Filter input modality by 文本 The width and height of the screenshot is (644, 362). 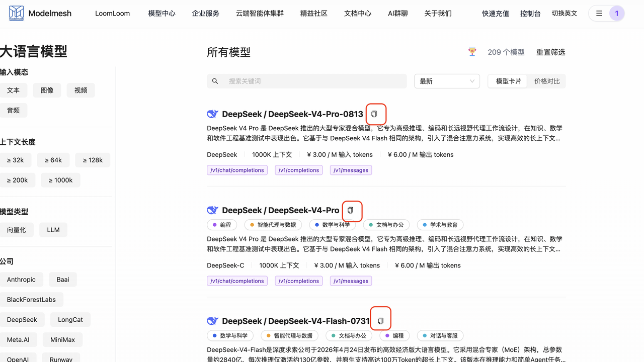point(14,90)
